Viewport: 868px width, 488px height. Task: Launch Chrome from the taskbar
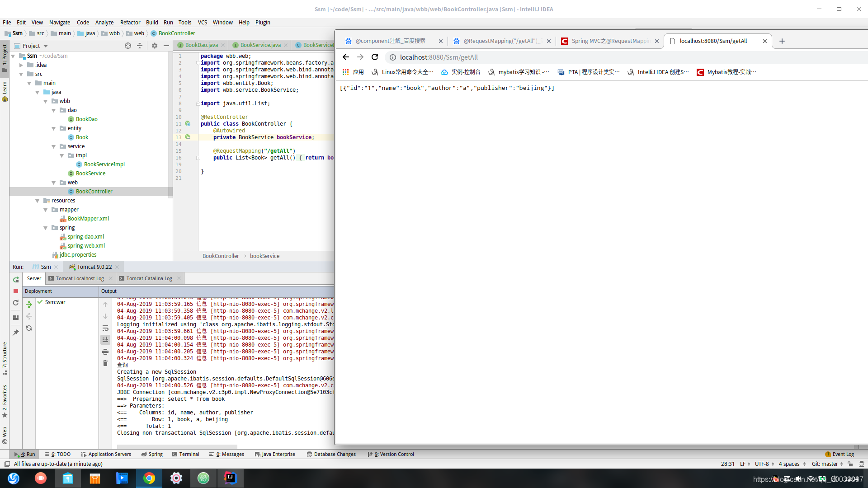tap(149, 478)
